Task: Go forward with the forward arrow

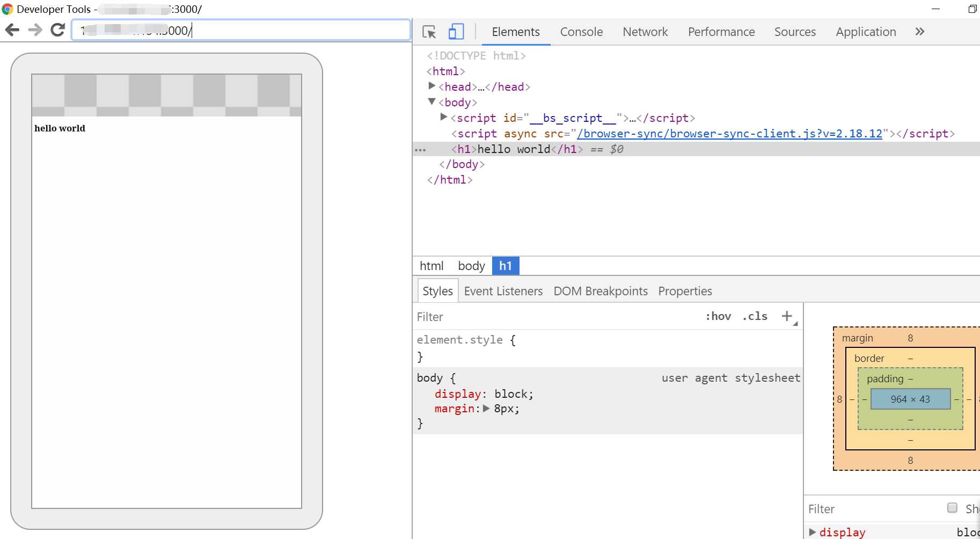Action: coord(35,30)
